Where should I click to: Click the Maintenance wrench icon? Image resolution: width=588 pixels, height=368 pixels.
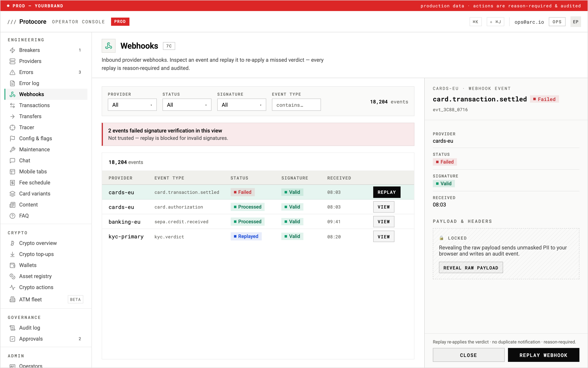pyautogui.click(x=12, y=149)
